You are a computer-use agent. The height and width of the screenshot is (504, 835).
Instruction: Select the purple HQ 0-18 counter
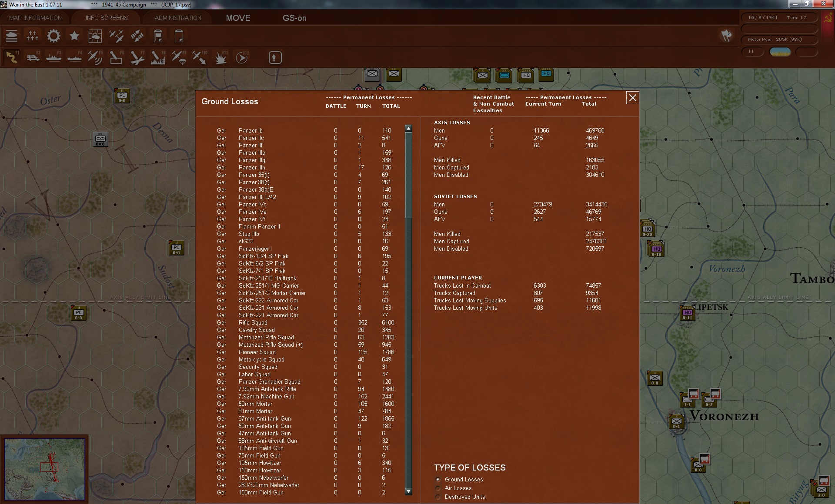click(x=656, y=249)
